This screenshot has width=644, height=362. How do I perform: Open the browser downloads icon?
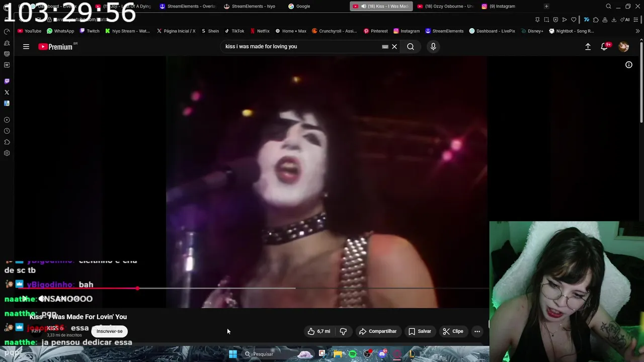tap(614, 20)
